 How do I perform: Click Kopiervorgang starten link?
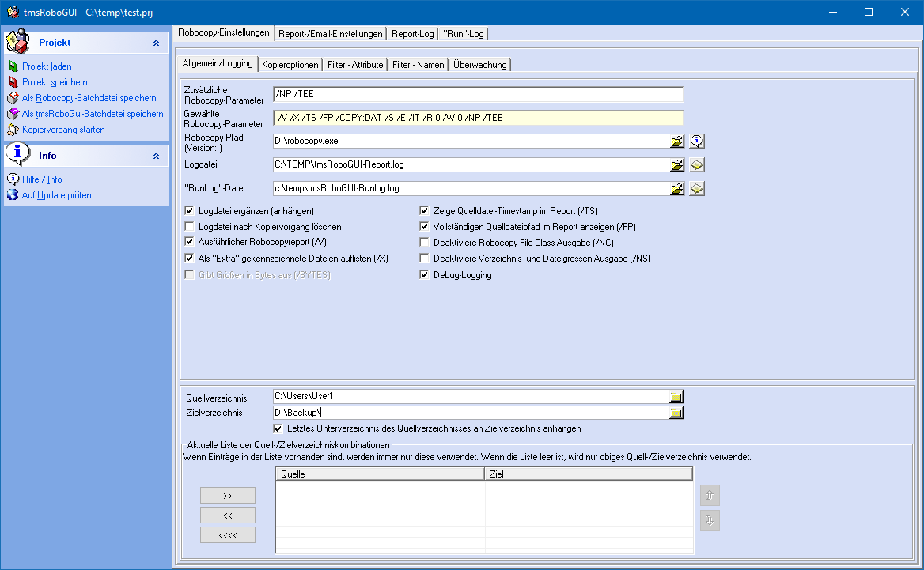point(63,130)
